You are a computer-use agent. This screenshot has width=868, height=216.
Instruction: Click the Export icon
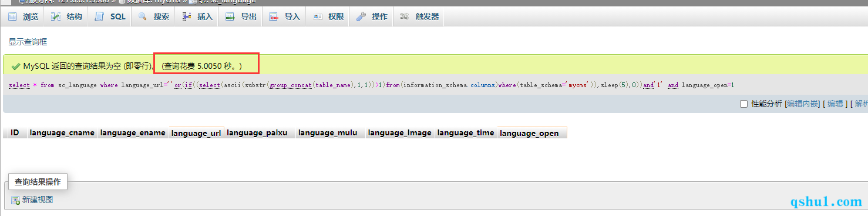[x=230, y=16]
